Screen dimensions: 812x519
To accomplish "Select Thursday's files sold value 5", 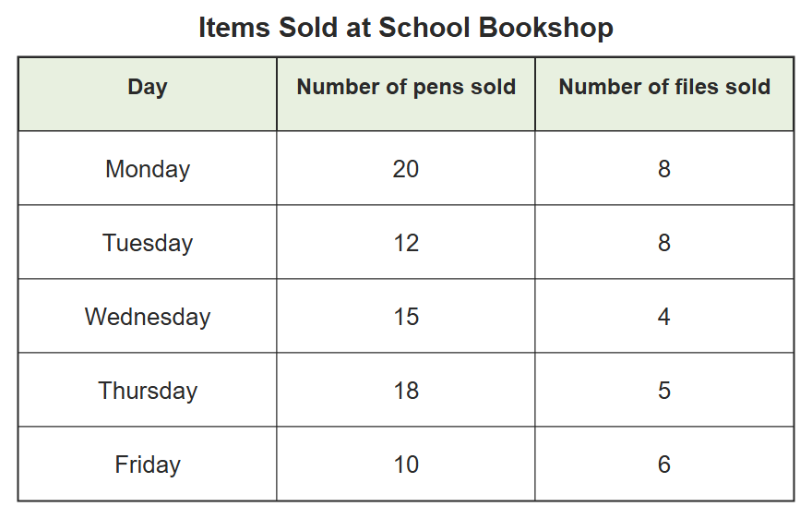I will pyautogui.click(x=664, y=391).
